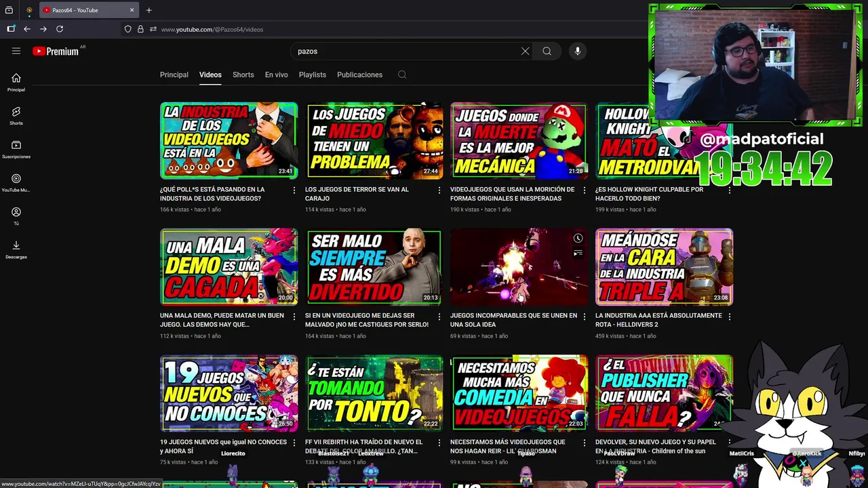Screen dimensions: 868x488
Task: Open title Una mala demo puede matar
Action: 222,320
